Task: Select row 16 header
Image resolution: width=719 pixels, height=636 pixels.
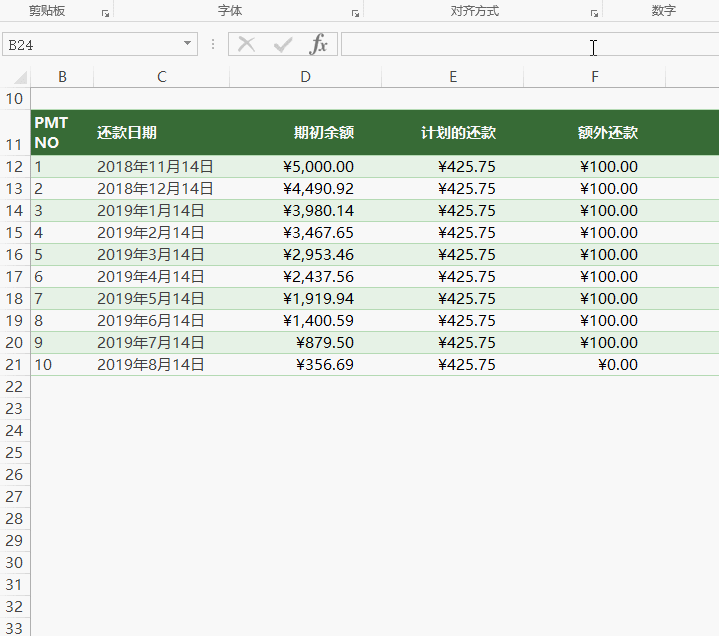Action: (15, 254)
